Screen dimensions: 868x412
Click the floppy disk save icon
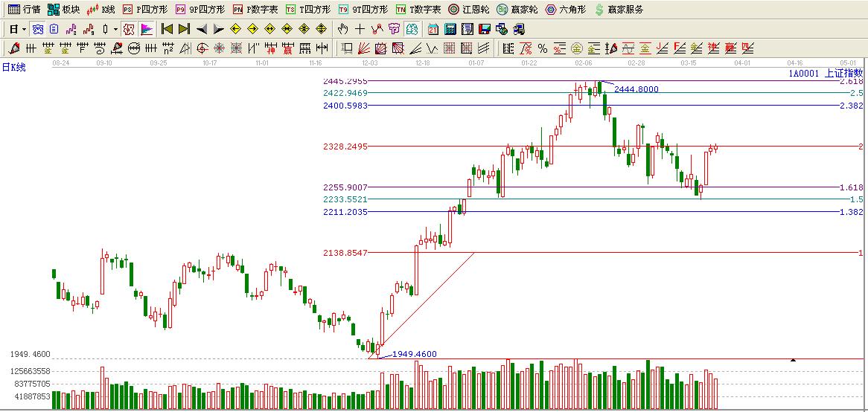coord(484,29)
